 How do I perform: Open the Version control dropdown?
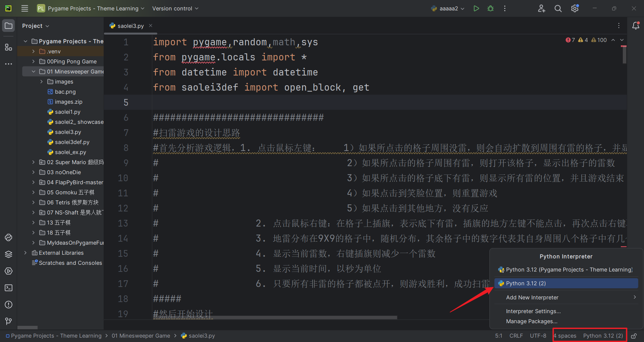(x=175, y=8)
